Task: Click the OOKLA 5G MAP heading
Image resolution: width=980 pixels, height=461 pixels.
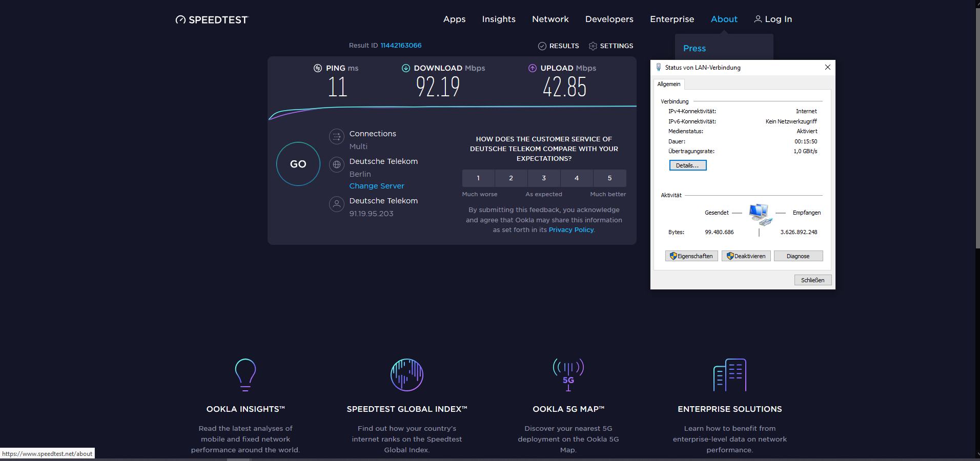Action: click(x=568, y=409)
